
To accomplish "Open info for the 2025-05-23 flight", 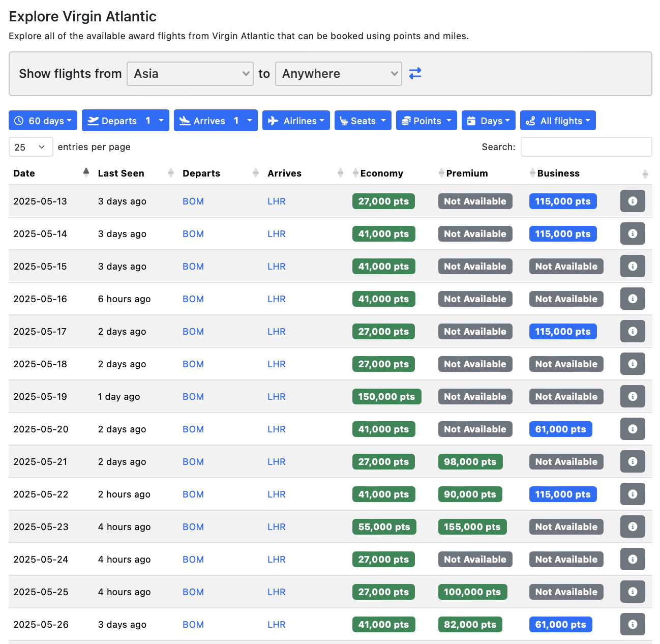I will coord(633,526).
